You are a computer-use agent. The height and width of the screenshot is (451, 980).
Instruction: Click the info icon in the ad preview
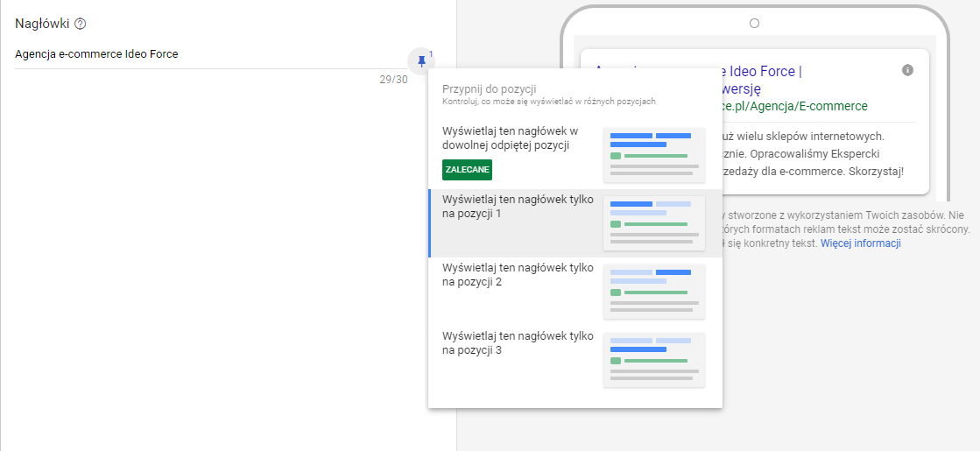(x=907, y=70)
